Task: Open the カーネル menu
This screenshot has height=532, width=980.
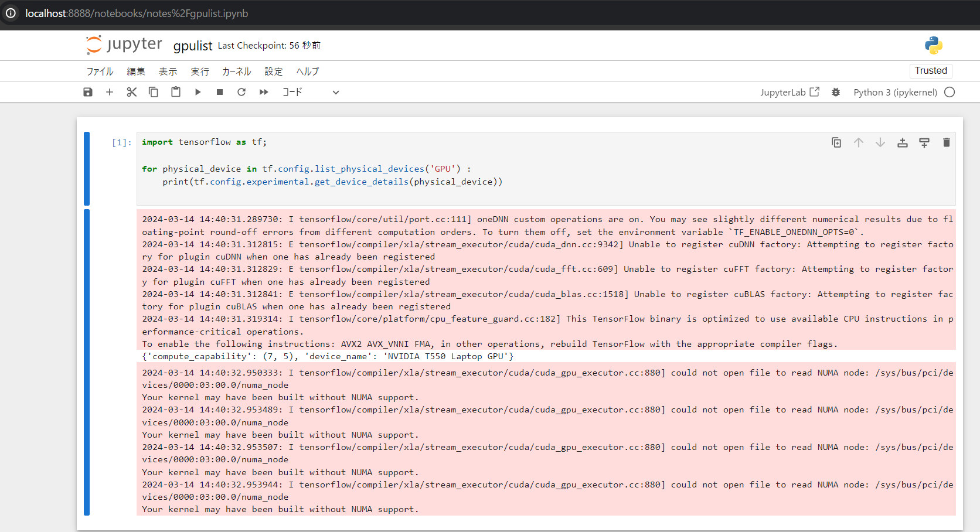Action: [x=236, y=71]
